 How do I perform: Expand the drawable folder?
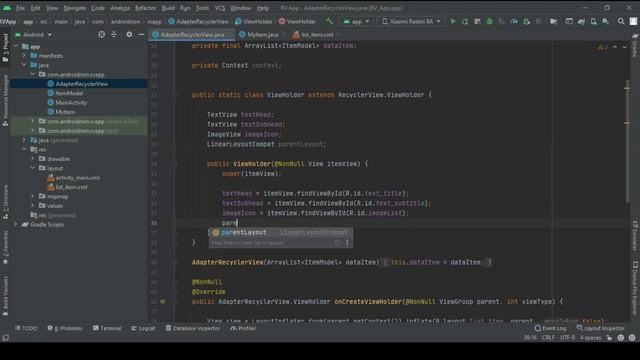click(32, 159)
